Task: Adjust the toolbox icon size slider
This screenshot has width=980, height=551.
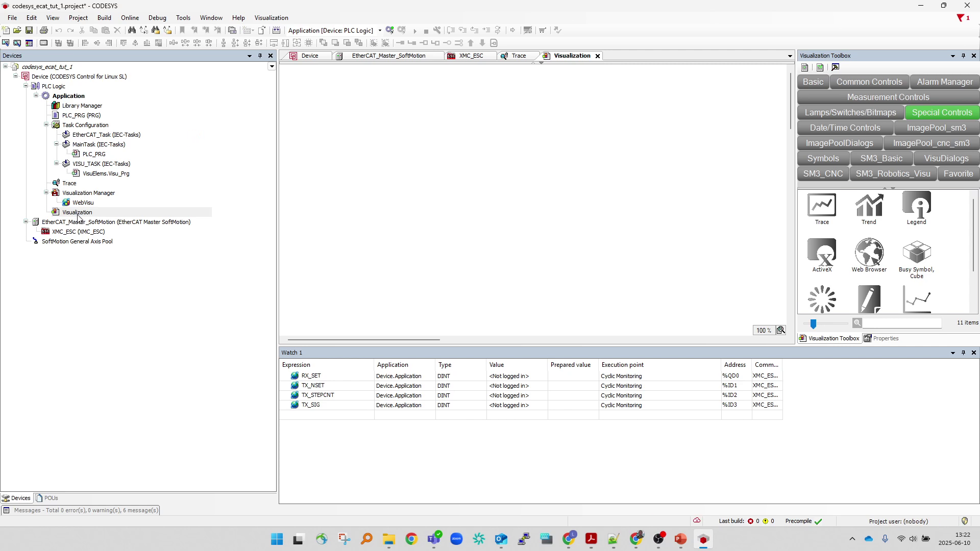Action: pyautogui.click(x=813, y=323)
